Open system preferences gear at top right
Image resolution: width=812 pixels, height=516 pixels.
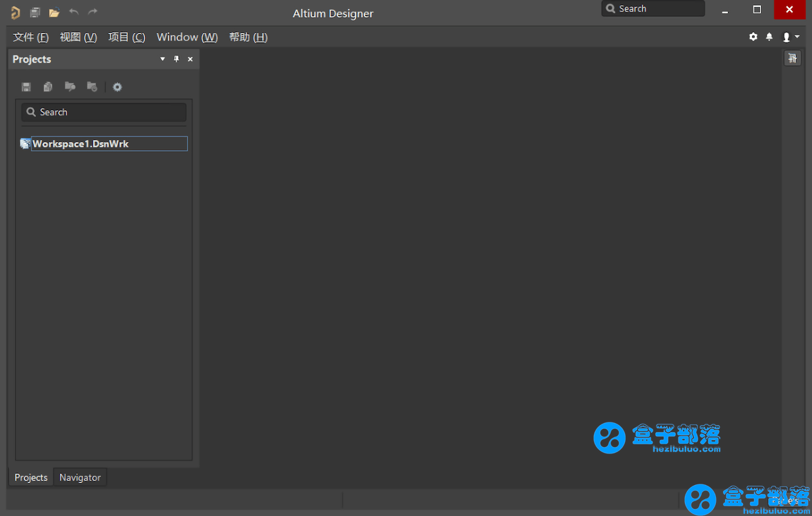point(753,37)
